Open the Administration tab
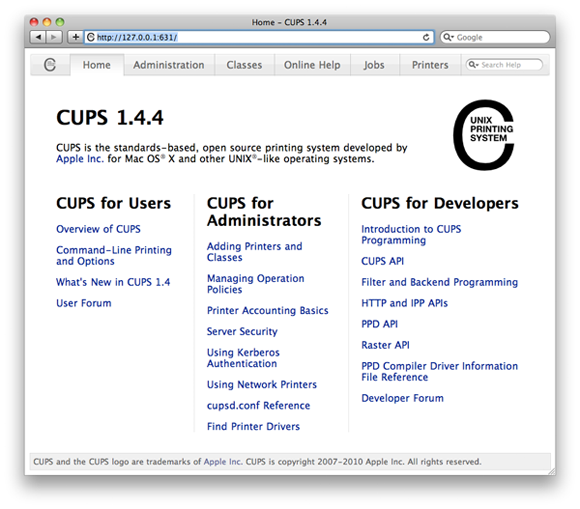Viewport: 580px width, 509px height. [x=169, y=65]
